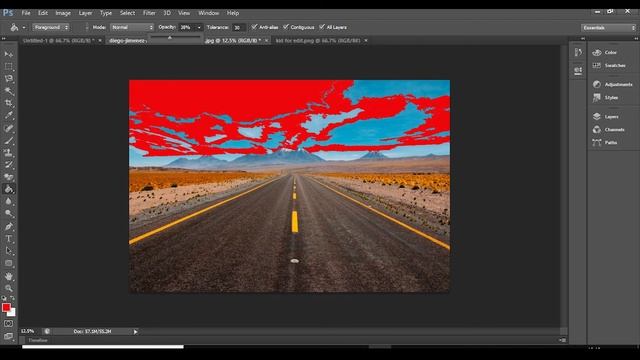Click the red foreground color swatch
This screenshot has height=360, width=640.
pos(6,307)
